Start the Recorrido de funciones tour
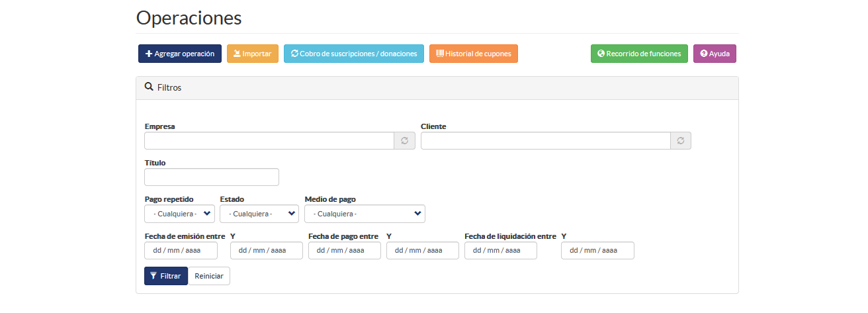Viewport: 868px width, 313px height. pos(639,54)
